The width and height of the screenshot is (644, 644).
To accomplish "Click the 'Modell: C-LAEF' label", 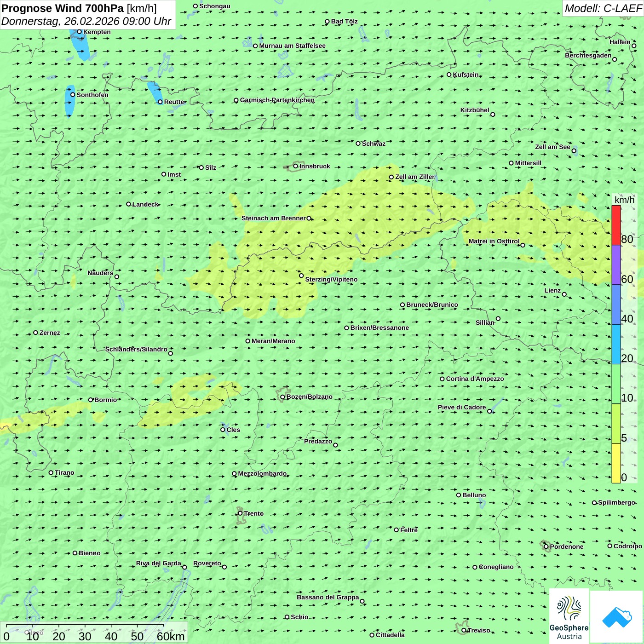I will point(603,8).
